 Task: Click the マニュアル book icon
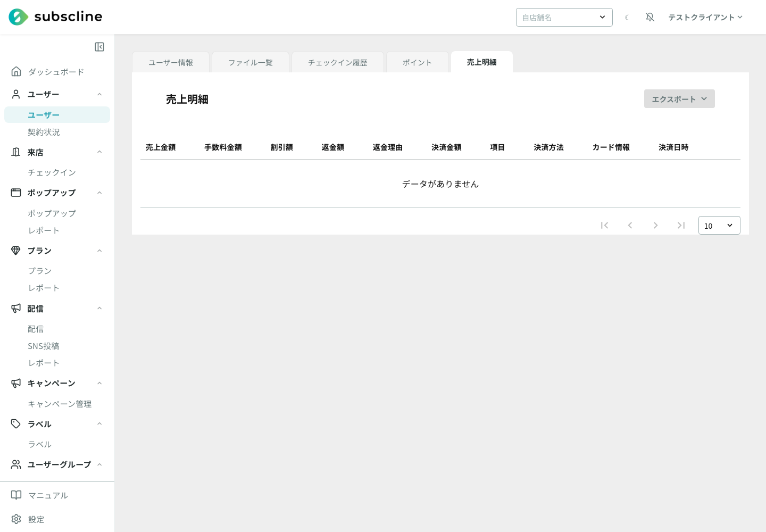tap(16, 495)
